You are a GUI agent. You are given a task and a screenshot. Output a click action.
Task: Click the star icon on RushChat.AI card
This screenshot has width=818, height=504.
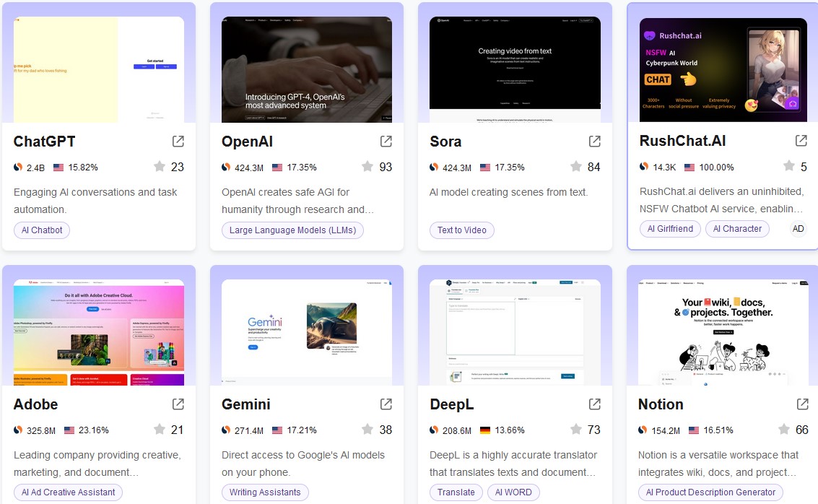click(x=789, y=166)
